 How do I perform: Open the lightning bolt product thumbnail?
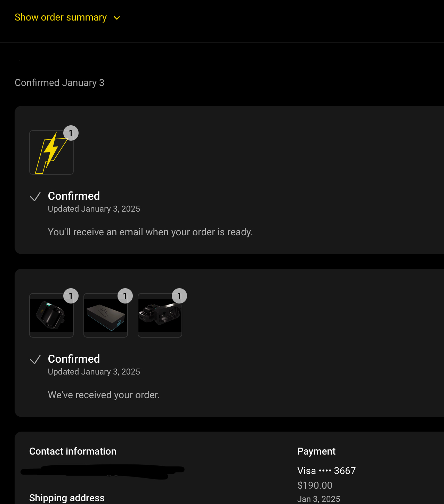click(51, 153)
